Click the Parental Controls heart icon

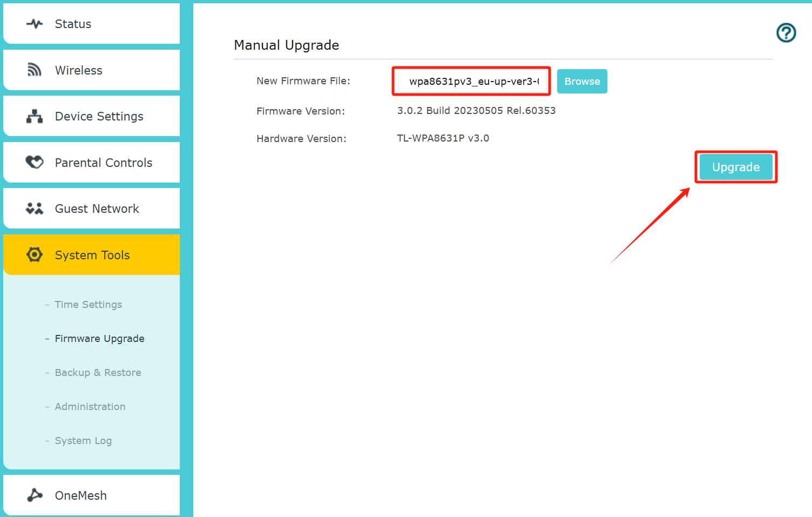coord(35,162)
